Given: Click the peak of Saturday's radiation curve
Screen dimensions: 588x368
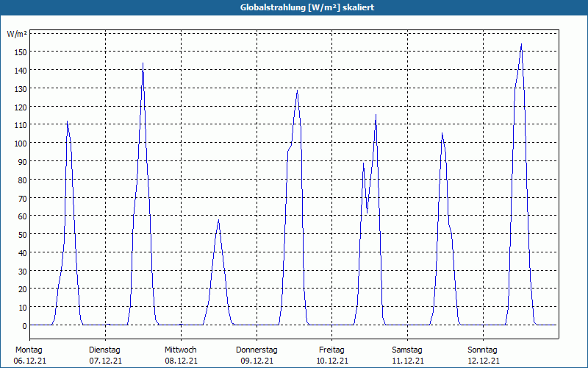Looking at the screenshot, I should [x=442, y=133].
